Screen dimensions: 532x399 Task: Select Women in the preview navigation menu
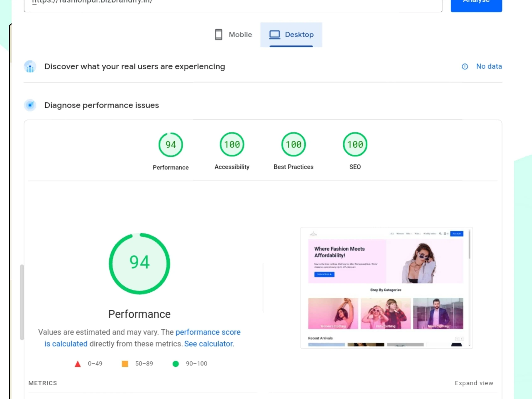point(400,234)
